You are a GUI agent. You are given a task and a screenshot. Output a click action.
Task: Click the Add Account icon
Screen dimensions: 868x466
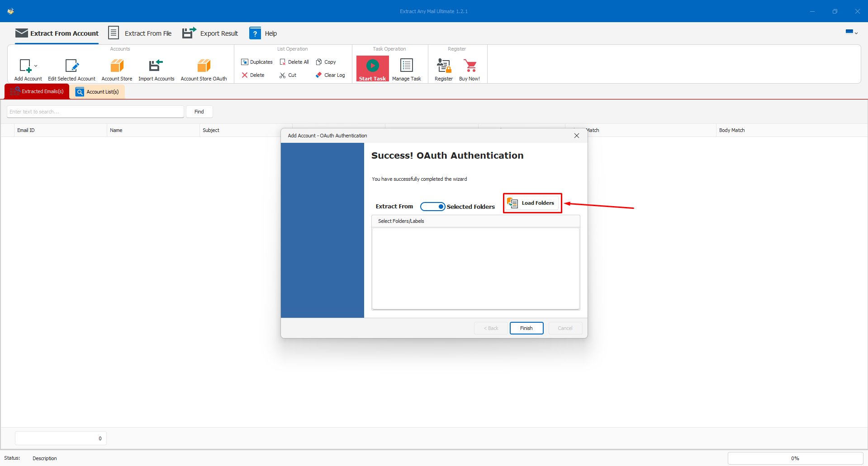(x=25, y=66)
